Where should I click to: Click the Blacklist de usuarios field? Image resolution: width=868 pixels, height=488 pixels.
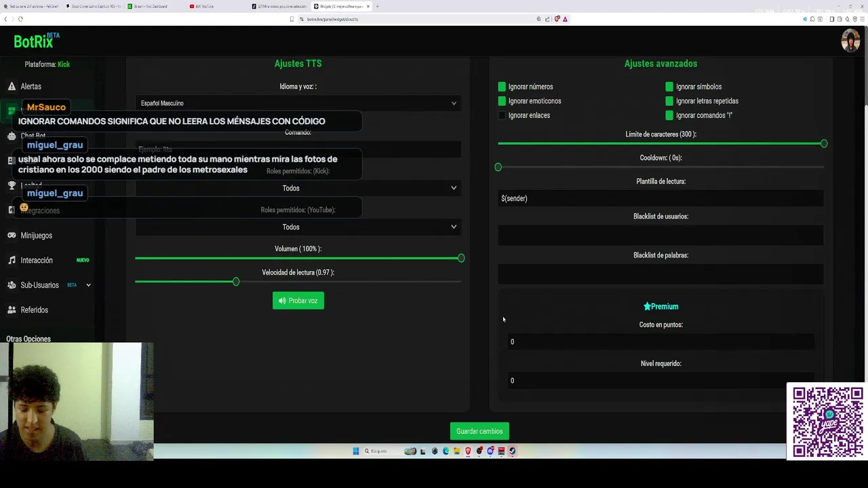(660, 235)
